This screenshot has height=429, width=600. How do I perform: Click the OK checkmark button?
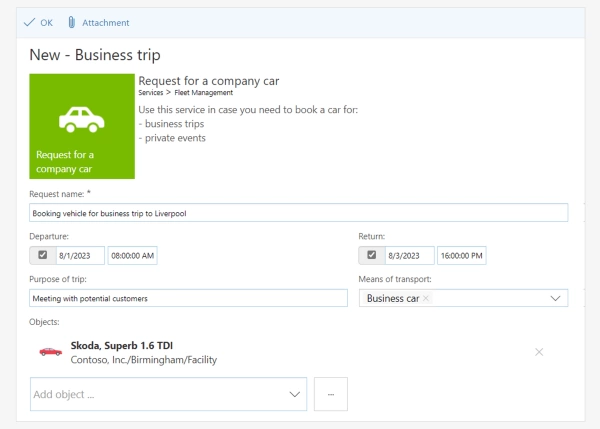point(38,23)
